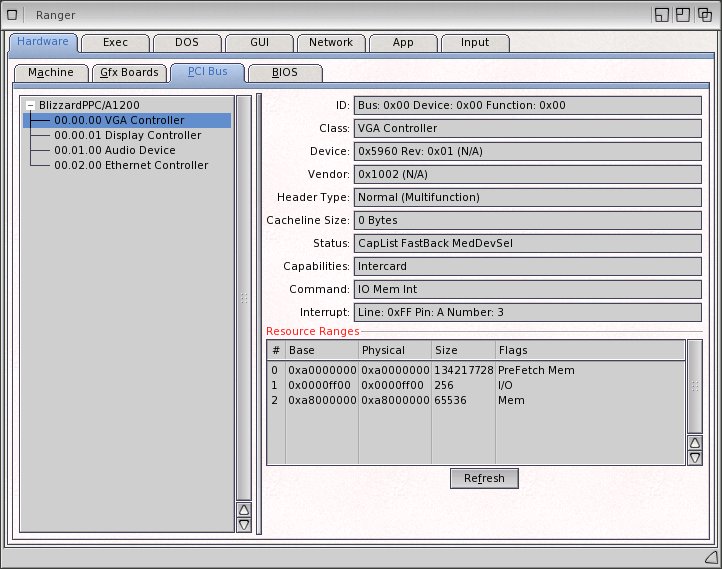Switch to the Exec tab

tap(115, 43)
